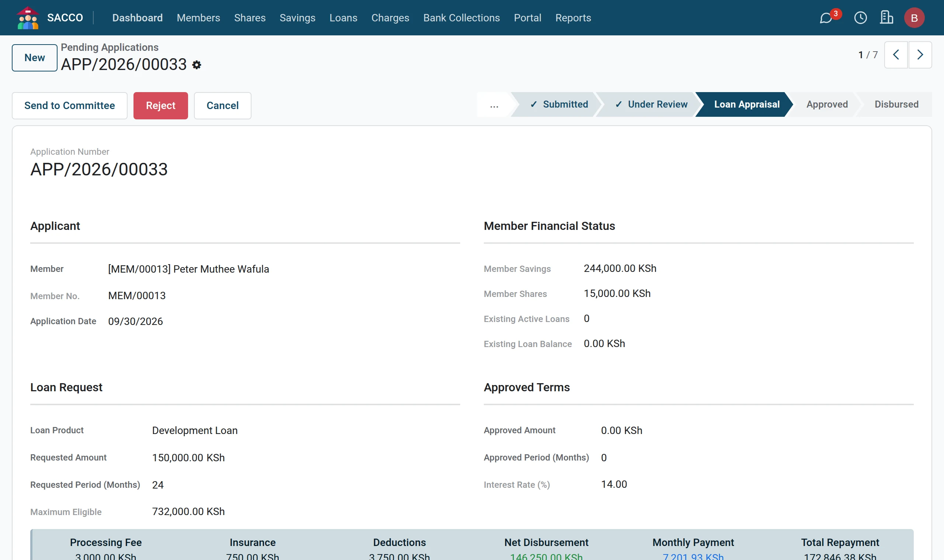Screen dimensions: 944x560
Task: Open the activities clock icon
Action: tap(861, 18)
